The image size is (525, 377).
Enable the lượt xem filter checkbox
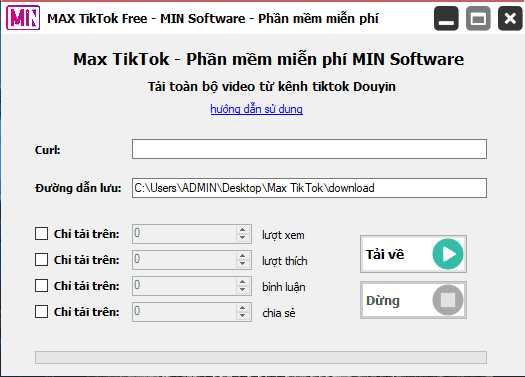point(42,234)
